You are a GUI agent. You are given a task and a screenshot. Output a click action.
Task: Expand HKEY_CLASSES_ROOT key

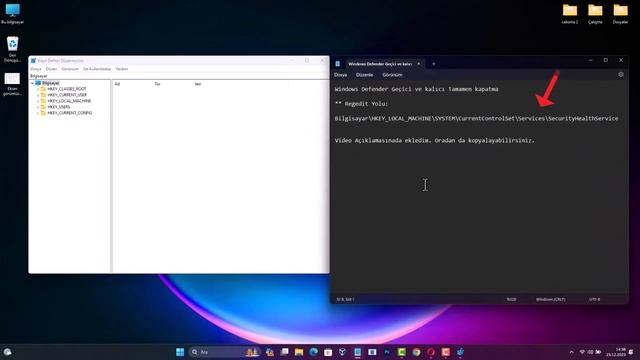tap(38, 89)
